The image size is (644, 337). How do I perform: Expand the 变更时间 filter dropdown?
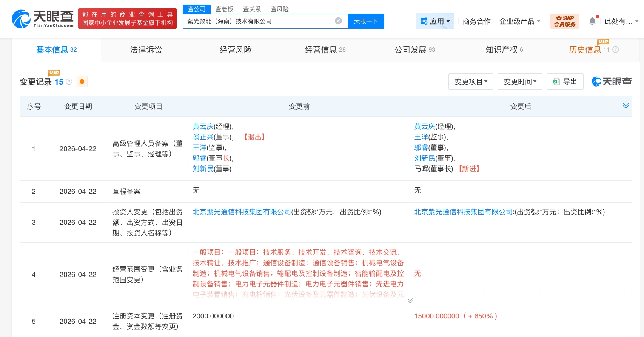520,82
